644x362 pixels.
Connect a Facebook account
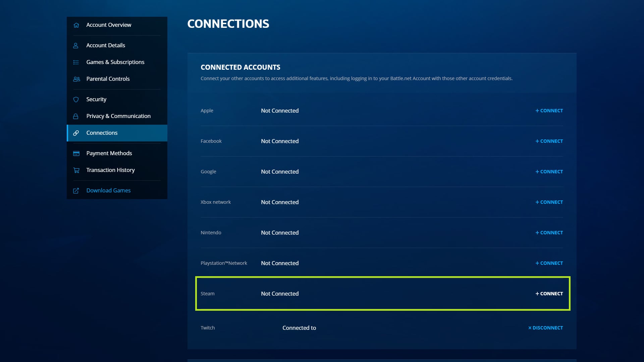(x=549, y=141)
